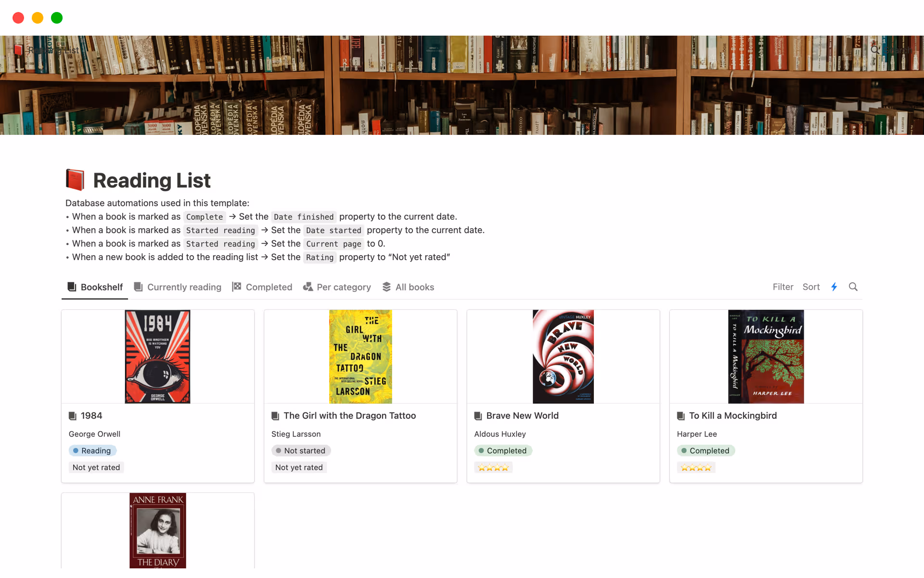This screenshot has height=578, width=924.
Task: Click page icon beside 1984 title
Action: coord(73,416)
